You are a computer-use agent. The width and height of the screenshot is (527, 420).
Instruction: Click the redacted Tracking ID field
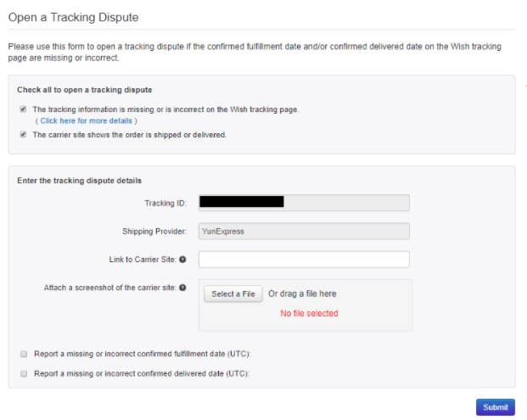tap(304, 202)
